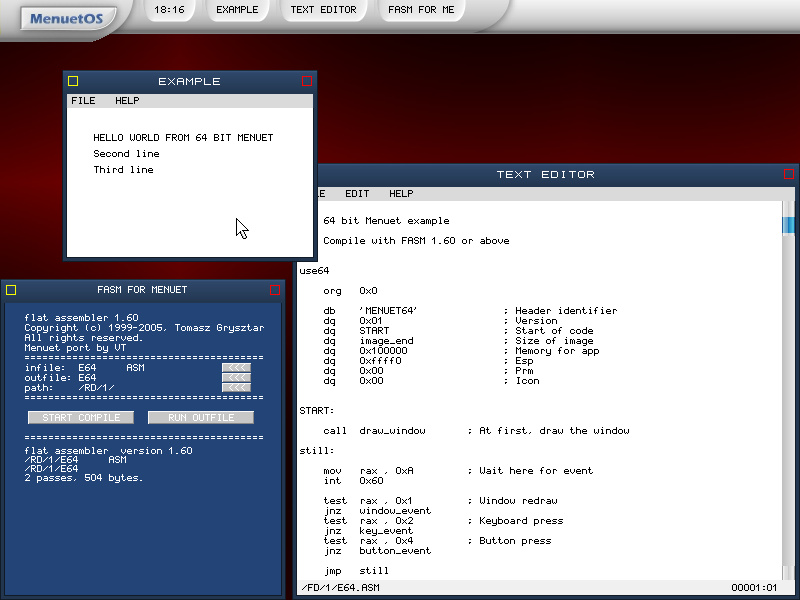Image resolution: width=800 pixels, height=600 pixels.
Task: Click "button_event" in the jnz line
Action: click(395, 551)
